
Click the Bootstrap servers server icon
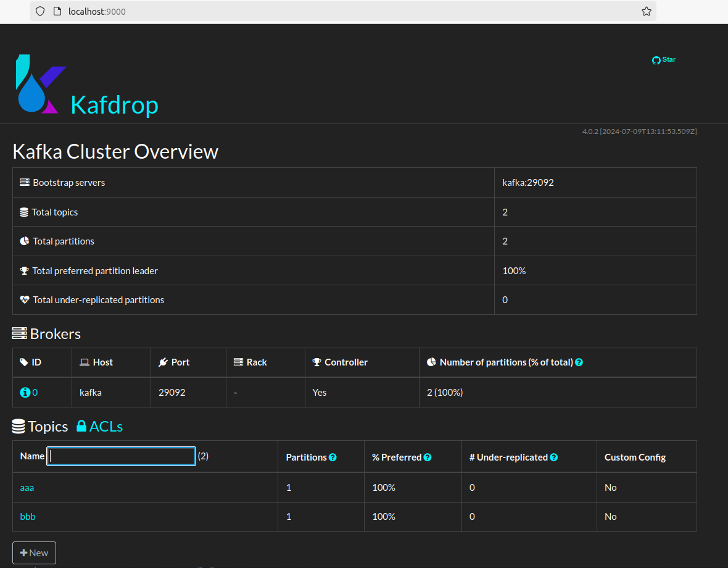(x=25, y=183)
